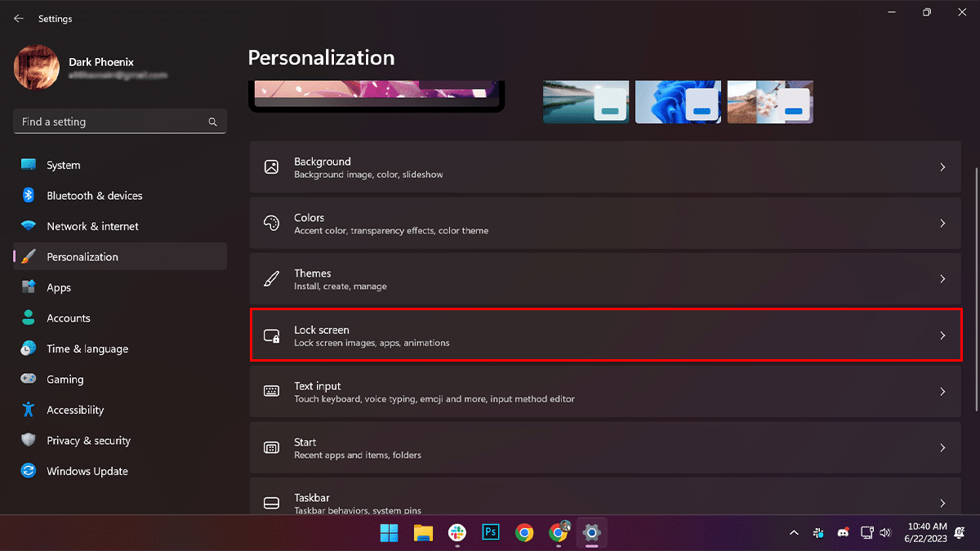This screenshot has height=551, width=980.
Task: Apply the blue Windows bloom theme thumbnail
Action: coord(677,102)
